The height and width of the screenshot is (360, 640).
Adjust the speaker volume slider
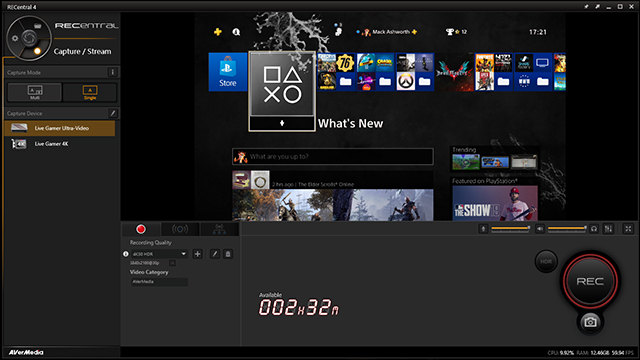(567, 229)
